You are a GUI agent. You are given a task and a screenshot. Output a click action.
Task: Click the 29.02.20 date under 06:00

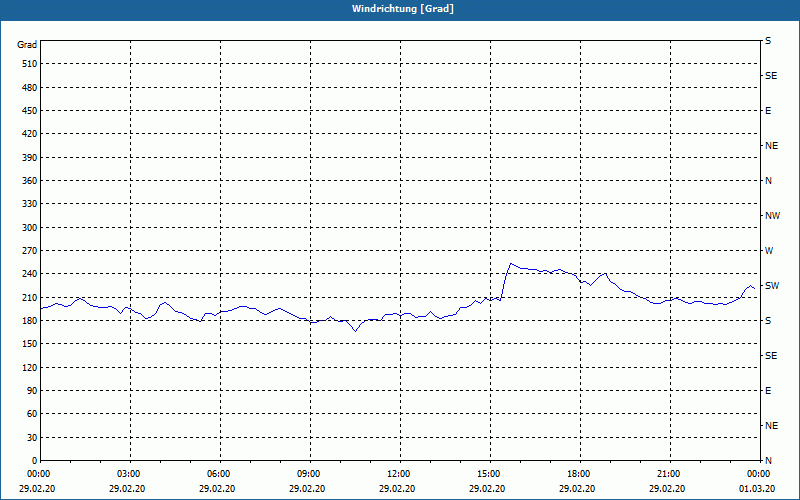pyautogui.click(x=217, y=489)
